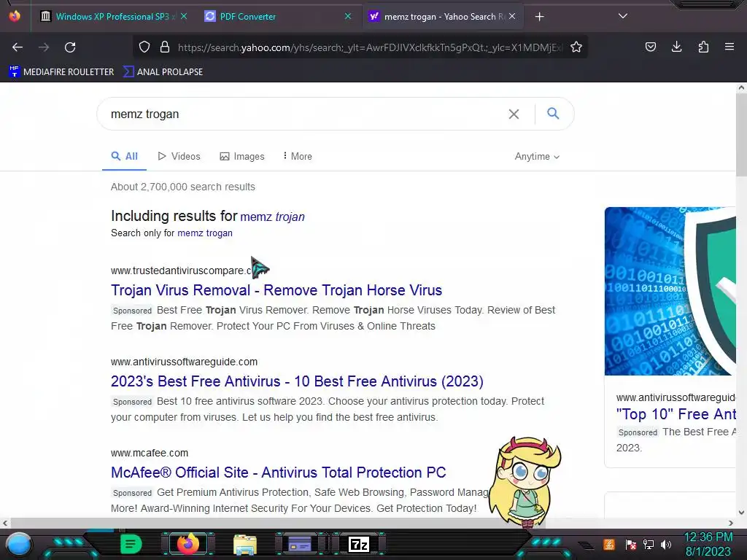The width and height of the screenshot is (747, 560).
Task: Click the www.mcafee.com URL text
Action: (150, 453)
